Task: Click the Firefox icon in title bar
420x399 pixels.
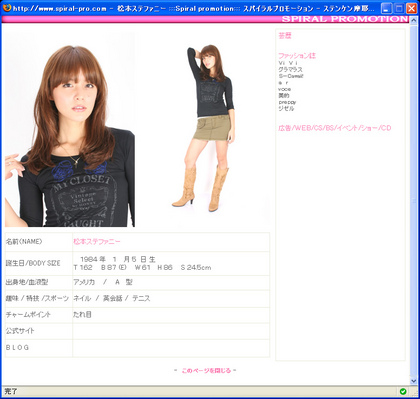Action: (x=7, y=7)
